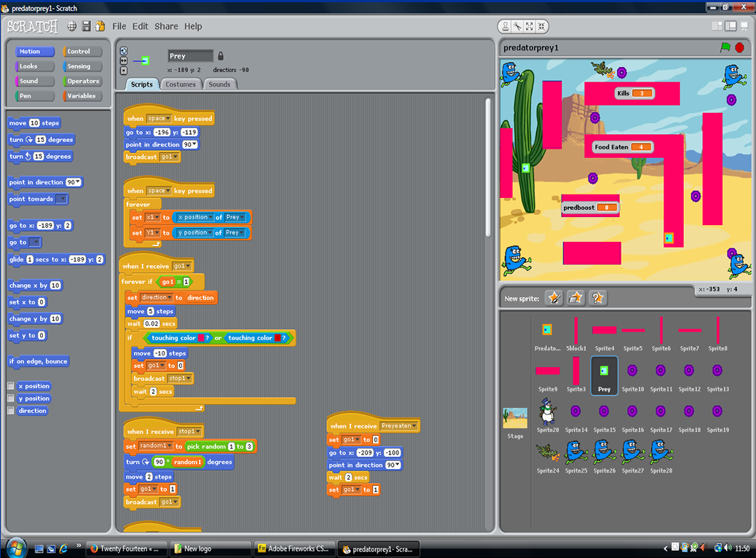Open the palette go to block dropdown

click(35, 242)
